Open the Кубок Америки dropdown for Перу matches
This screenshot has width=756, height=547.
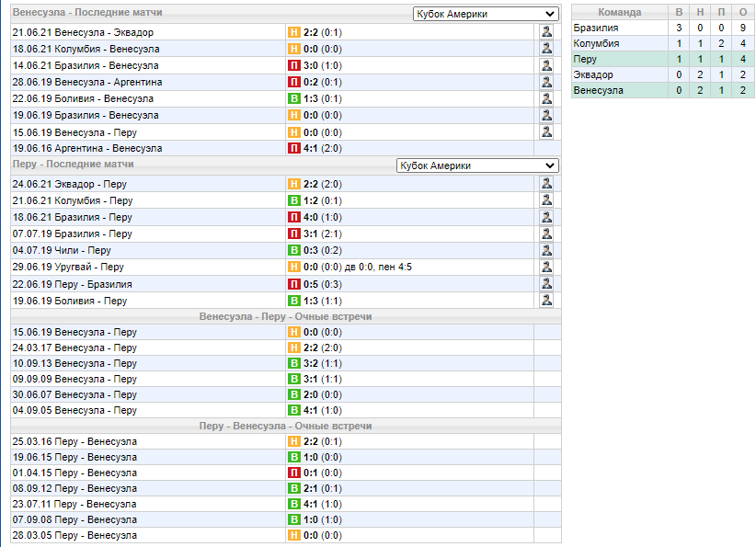point(478,165)
